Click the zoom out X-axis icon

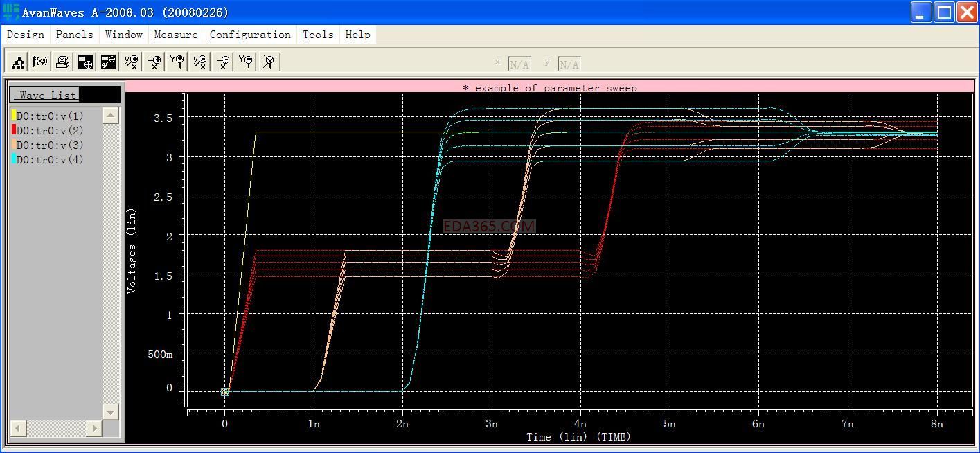pyautogui.click(x=223, y=62)
